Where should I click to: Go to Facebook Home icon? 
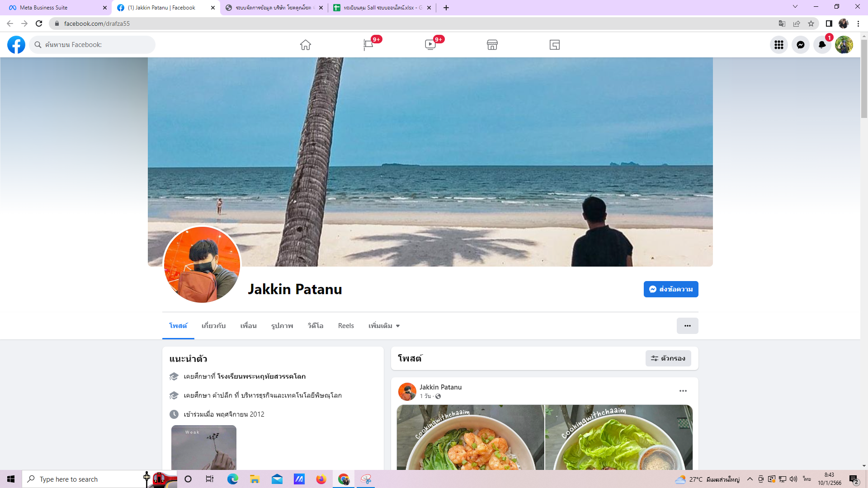pyautogui.click(x=306, y=45)
